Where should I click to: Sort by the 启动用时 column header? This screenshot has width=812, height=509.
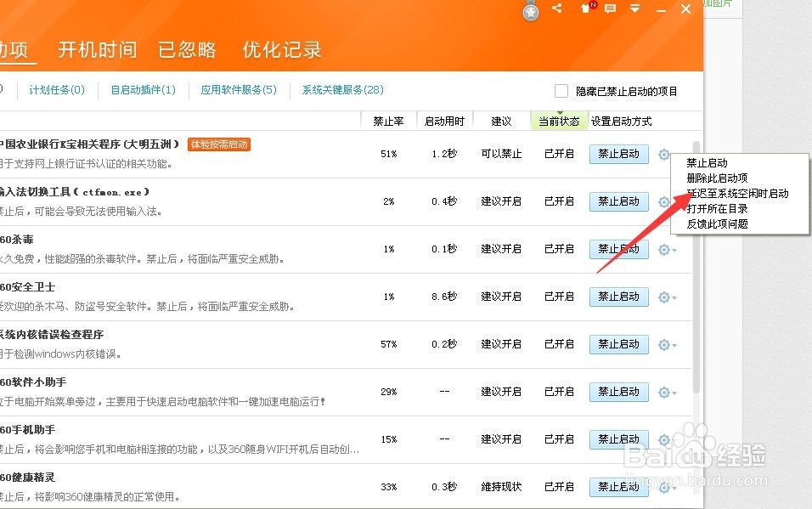pyautogui.click(x=444, y=122)
